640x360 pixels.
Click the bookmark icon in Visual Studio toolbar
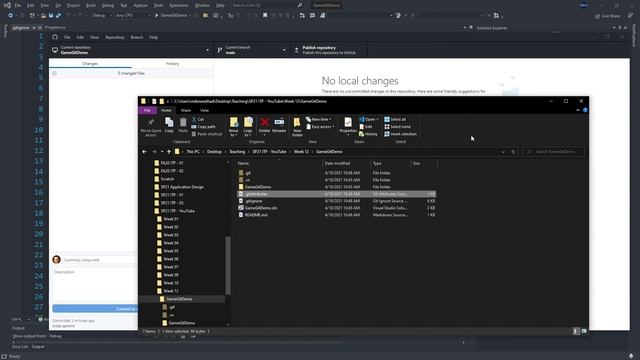tap(265, 16)
